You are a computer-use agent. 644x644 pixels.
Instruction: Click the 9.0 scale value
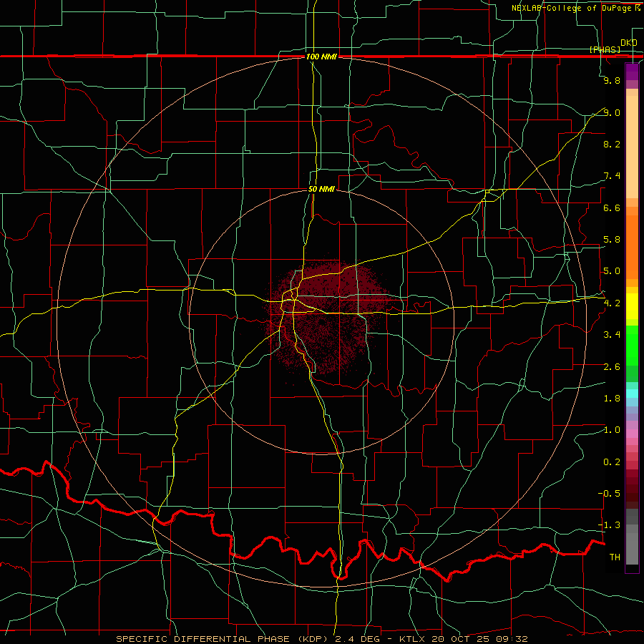612,112
